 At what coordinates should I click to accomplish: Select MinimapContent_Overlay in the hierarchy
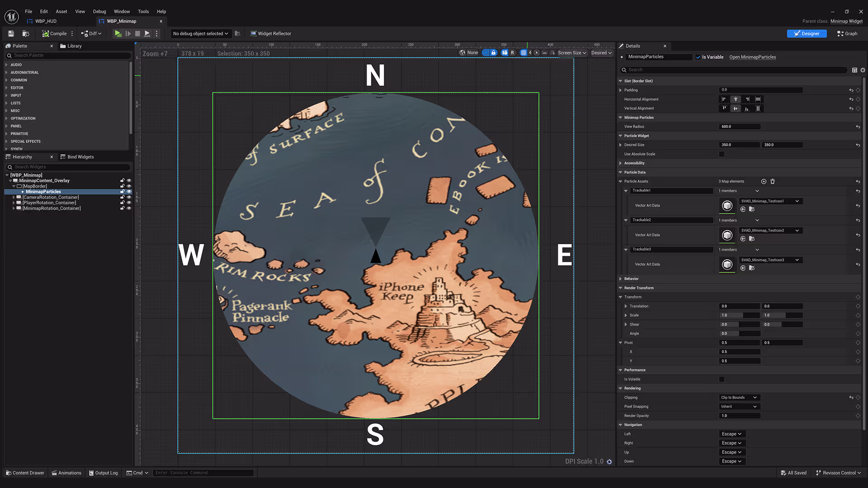click(x=44, y=181)
